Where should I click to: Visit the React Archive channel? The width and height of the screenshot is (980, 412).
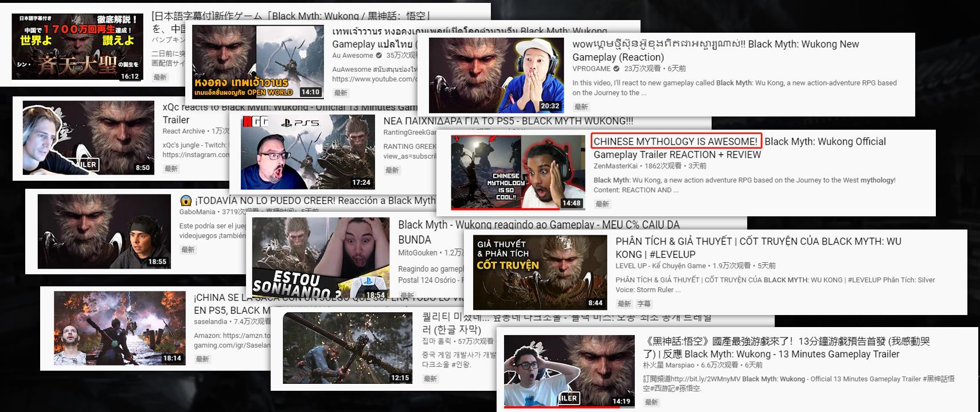(183, 131)
